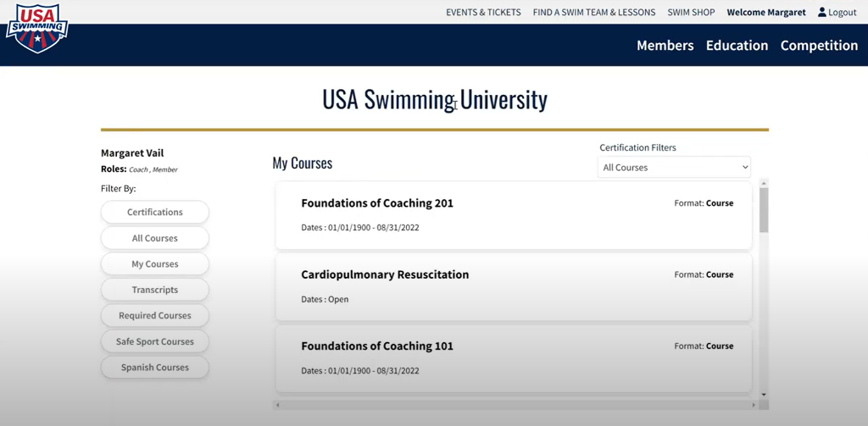Open Foundations of Coaching 201 course
Image resolution: width=868 pixels, height=426 pixels.
(377, 203)
